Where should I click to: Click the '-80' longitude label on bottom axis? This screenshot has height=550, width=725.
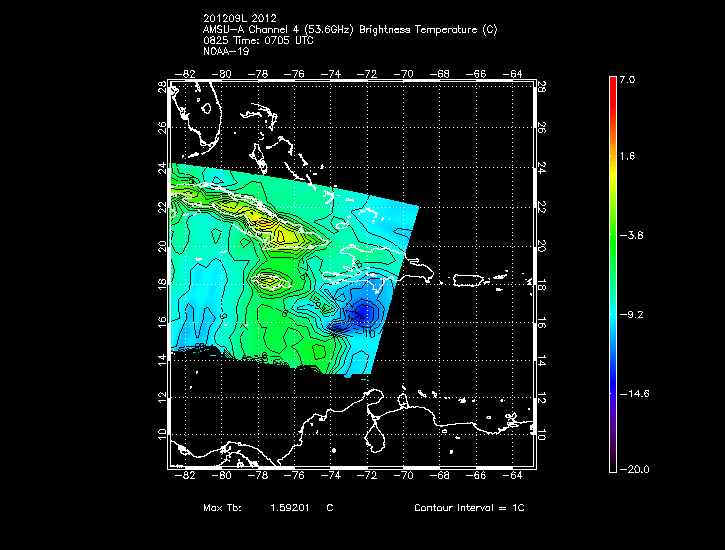[221, 476]
